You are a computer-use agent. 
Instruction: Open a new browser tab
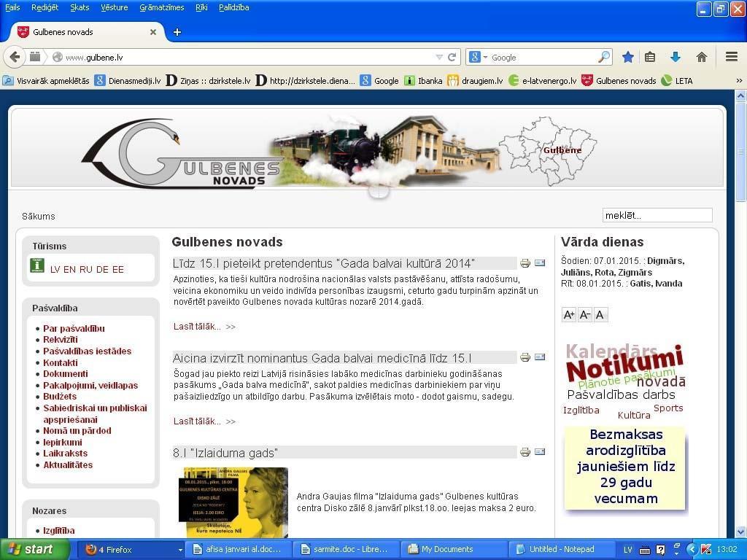coord(177,32)
